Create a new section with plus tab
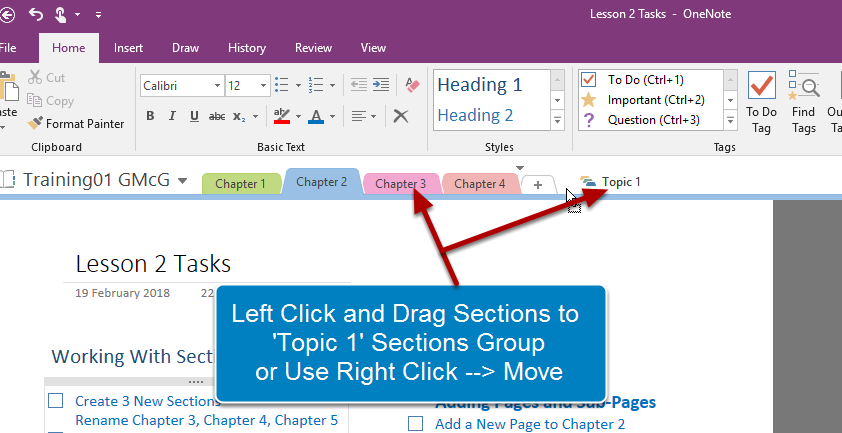Screen dimensions: 842x433 (538, 185)
